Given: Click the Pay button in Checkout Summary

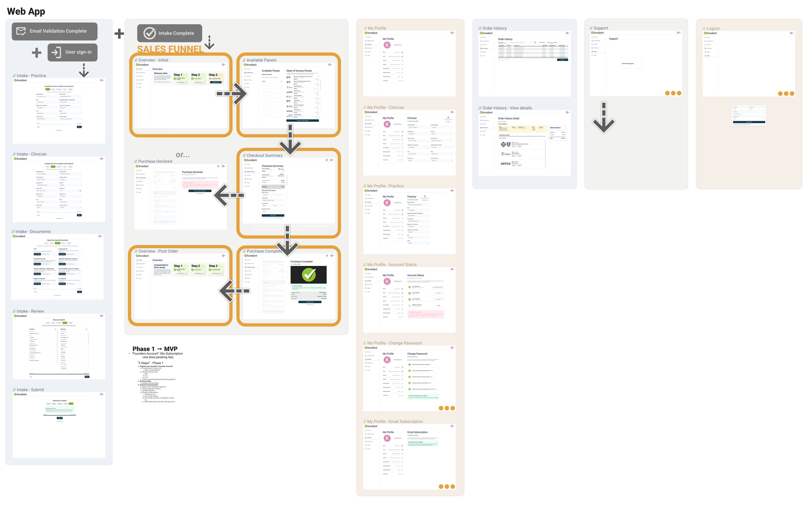Looking at the screenshot, I should click(273, 215).
